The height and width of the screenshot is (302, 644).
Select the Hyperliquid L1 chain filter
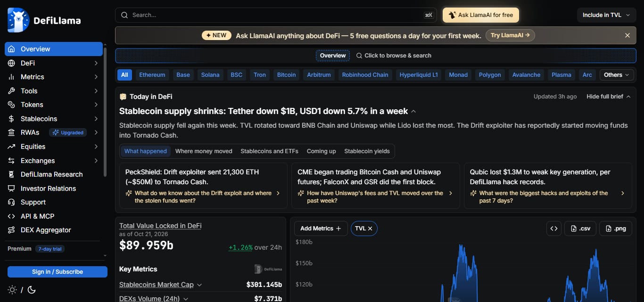pos(419,75)
